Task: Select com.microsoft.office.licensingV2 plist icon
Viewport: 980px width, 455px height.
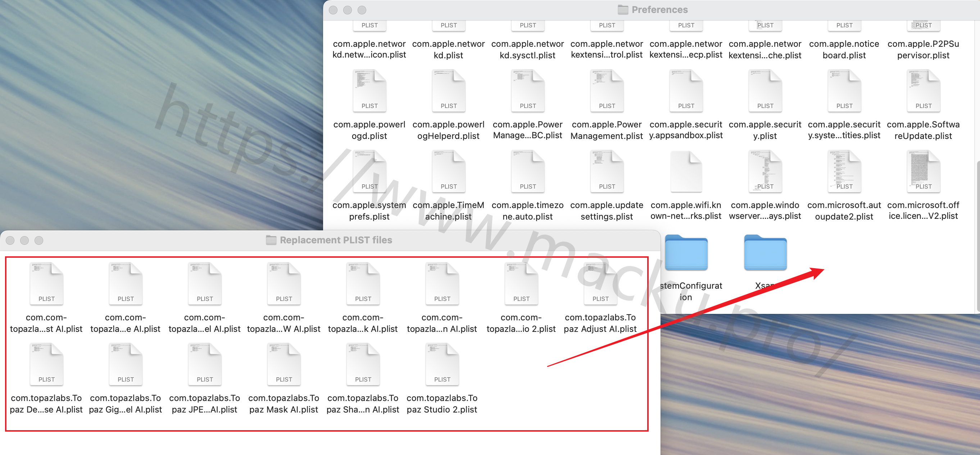Action: (x=923, y=171)
